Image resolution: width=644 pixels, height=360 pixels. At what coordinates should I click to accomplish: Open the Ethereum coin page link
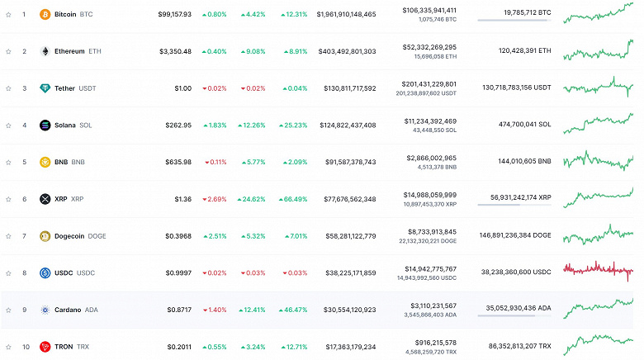69,51
